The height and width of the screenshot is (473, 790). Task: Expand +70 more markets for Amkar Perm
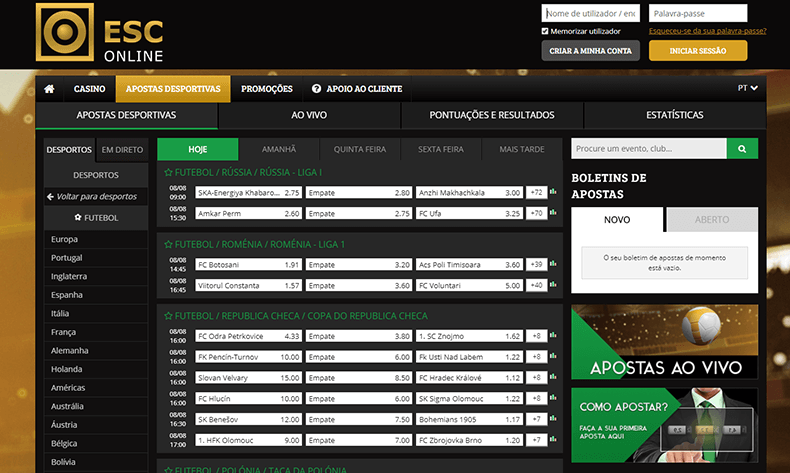537,213
